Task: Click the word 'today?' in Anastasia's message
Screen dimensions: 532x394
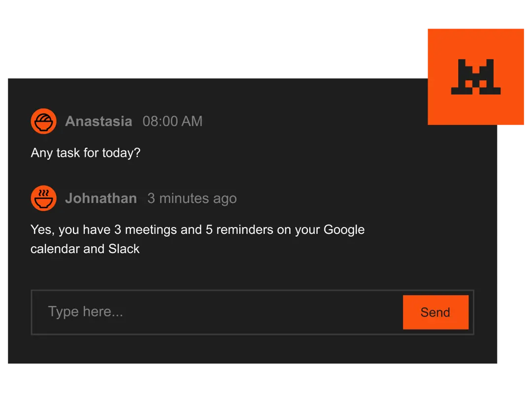Action: click(x=121, y=153)
